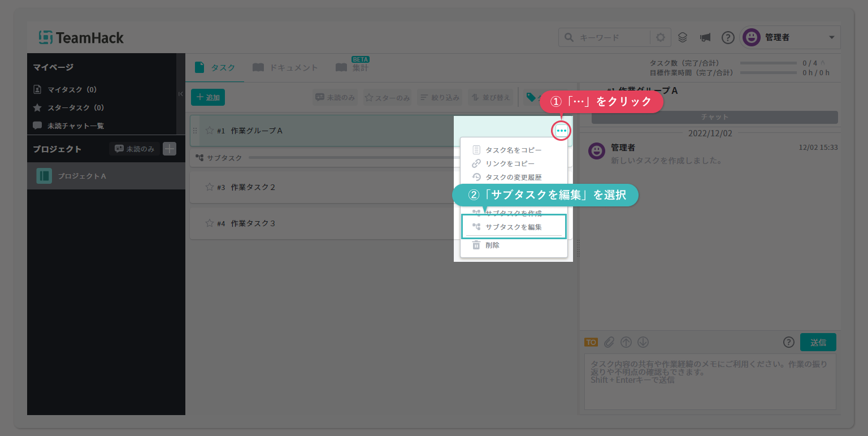
Task: Click the 追加 button to add task
Action: [x=208, y=97]
